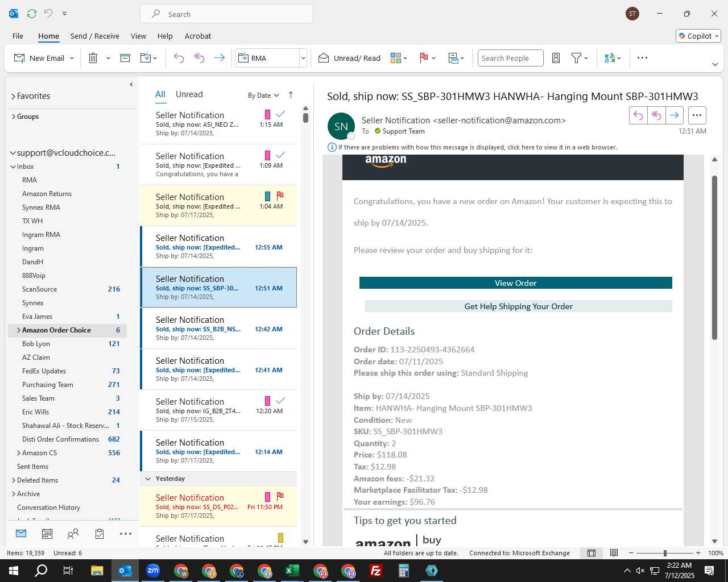This screenshot has height=582, width=728.
Task: Toggle the flag on the 1:04 AM message
Action: click(280, 196)
